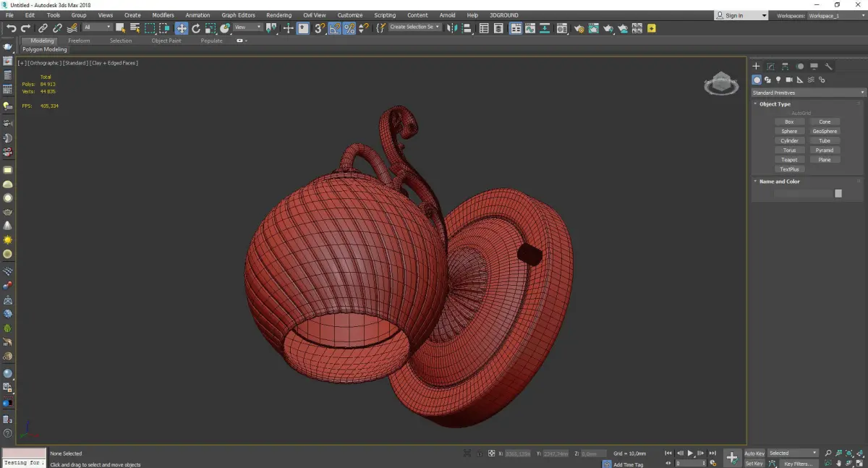Redo the last undone action

(x=25, y=28)
